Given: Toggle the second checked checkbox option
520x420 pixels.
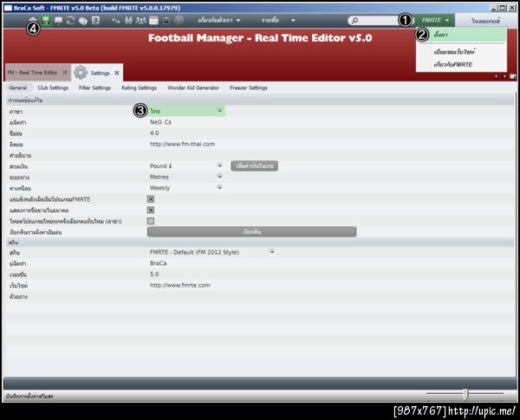Looking at the screenshot, I should 151,210.
